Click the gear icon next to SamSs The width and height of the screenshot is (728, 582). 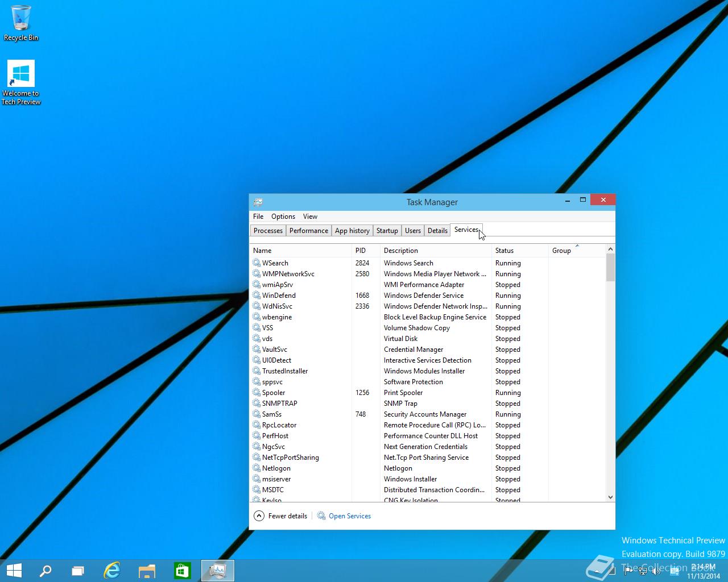click(x=257, y=414)
